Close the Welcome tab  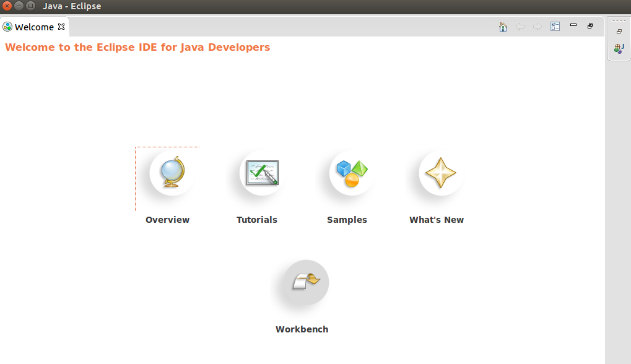coord(61,27)
